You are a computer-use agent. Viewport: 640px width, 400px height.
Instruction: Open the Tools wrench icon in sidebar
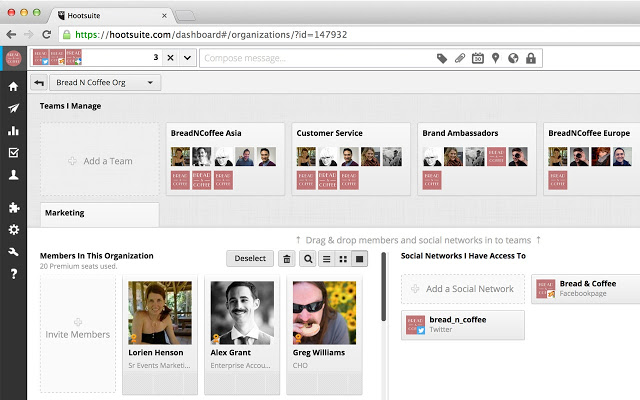(x=13, y=252)
